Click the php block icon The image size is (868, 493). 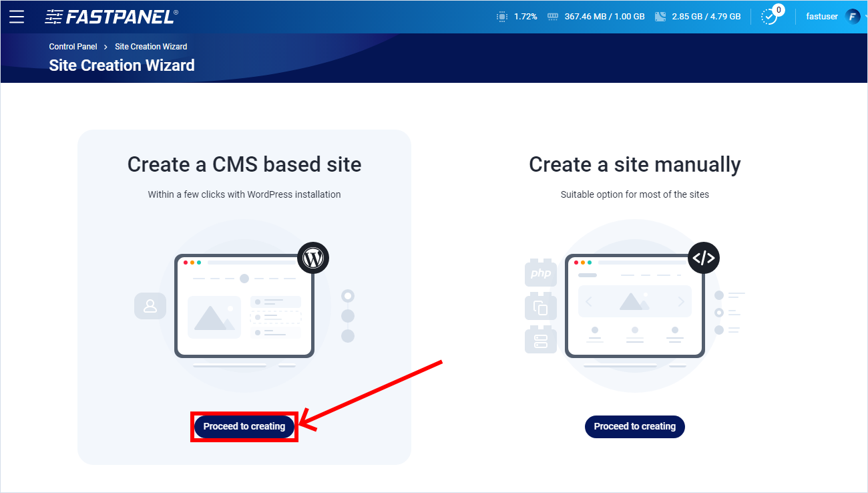tap(540, 273)
